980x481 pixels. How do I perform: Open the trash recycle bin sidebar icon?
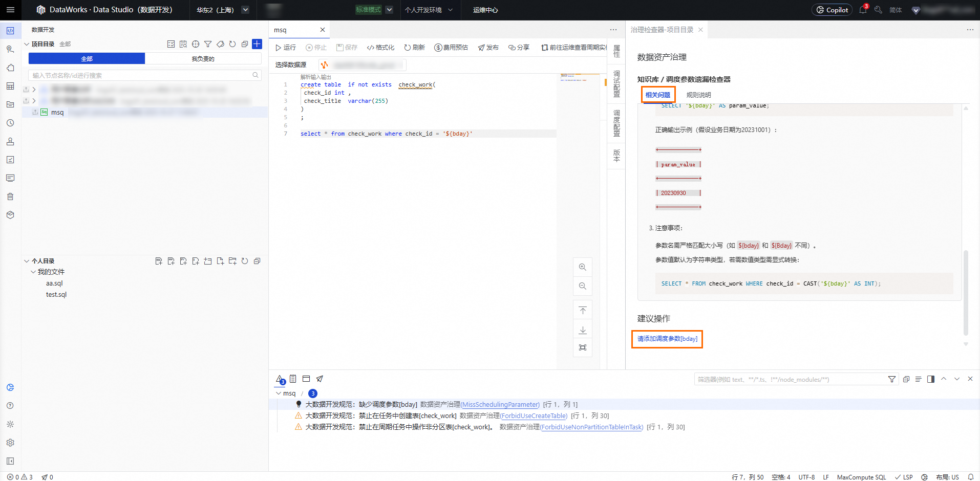(x=10, y=196)
